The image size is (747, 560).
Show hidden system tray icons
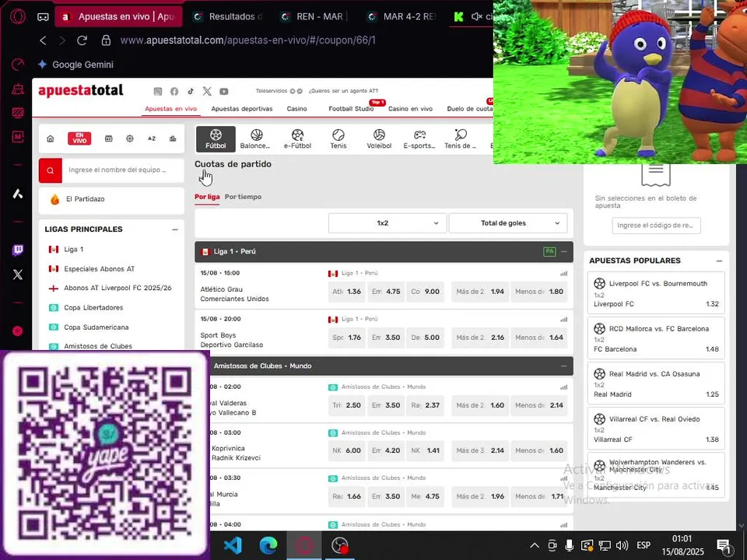pos(535,546)
